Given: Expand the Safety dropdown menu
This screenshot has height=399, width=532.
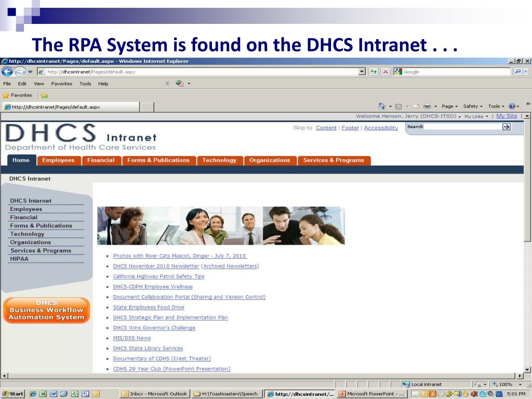Looking at the screenshot, I should 473,106.
